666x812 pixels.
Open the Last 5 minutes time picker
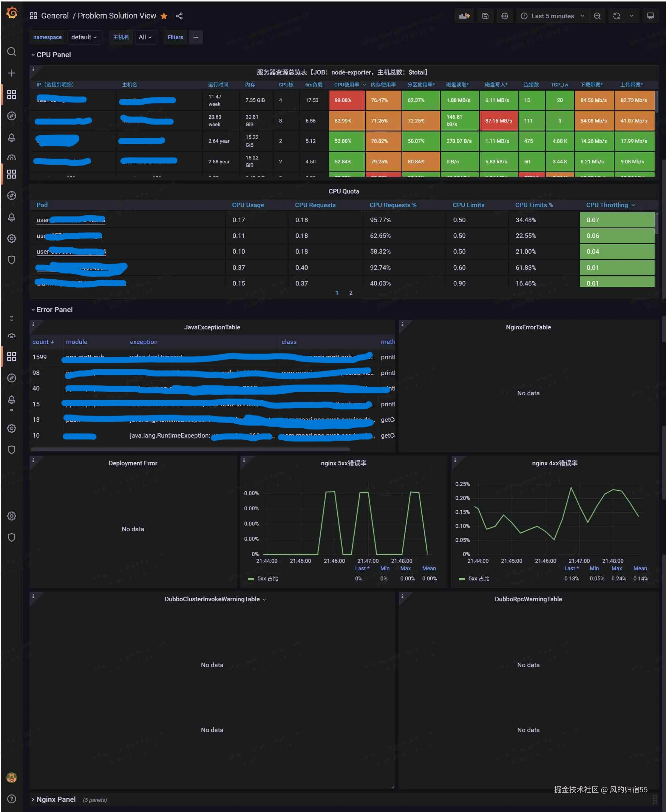tap(552, 16)
